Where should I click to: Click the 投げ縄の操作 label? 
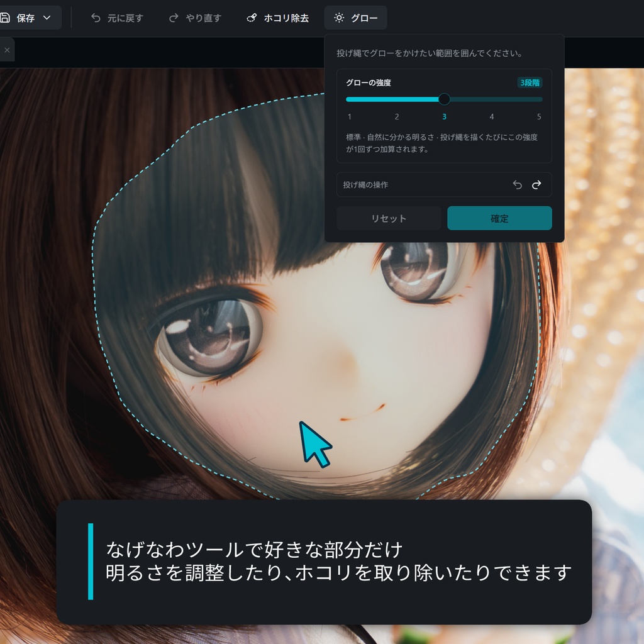pyautogui.click(x=365, y=185)
